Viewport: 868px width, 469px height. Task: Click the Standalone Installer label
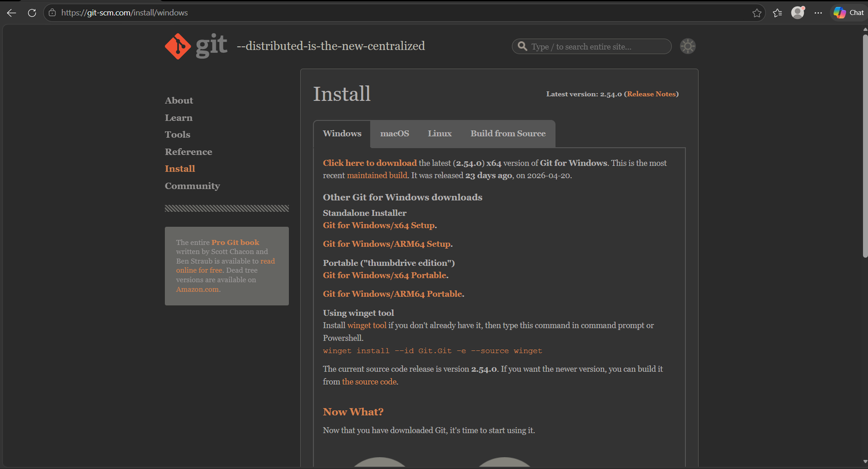pos(365,213)
